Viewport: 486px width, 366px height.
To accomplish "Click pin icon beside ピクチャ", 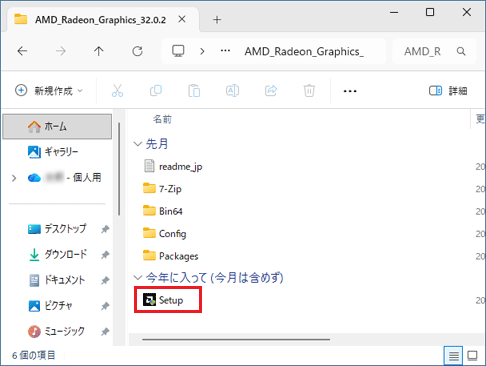I will pos(105,306).
